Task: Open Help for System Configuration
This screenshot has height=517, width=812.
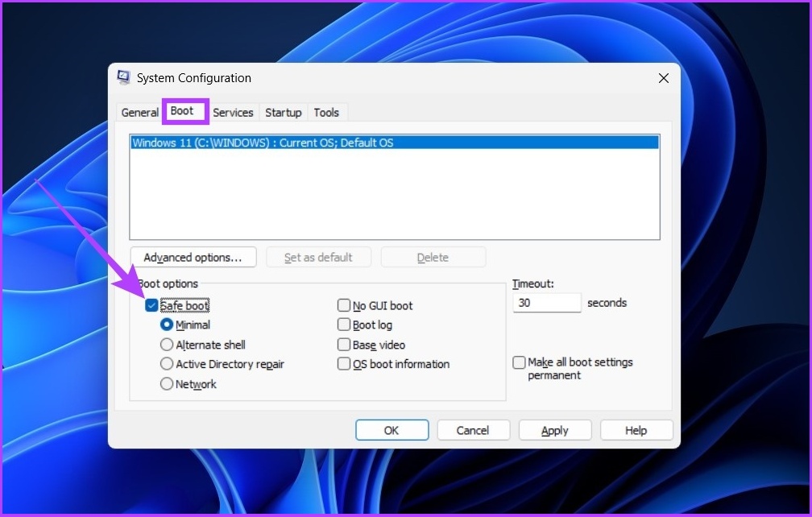Action: click(x=636, y=429)
